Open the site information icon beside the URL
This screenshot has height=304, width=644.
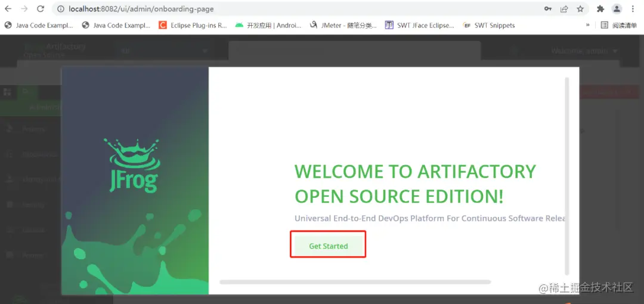(61, 8)
